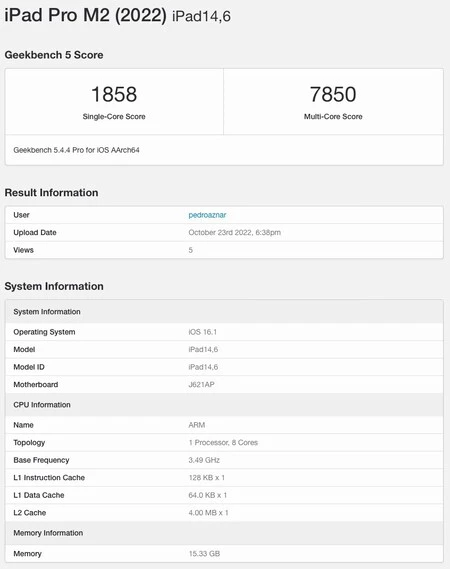Select the 128 KB x 1 cache value
The width and height of the screenshot is (450, 569).
tap(206, 478)
